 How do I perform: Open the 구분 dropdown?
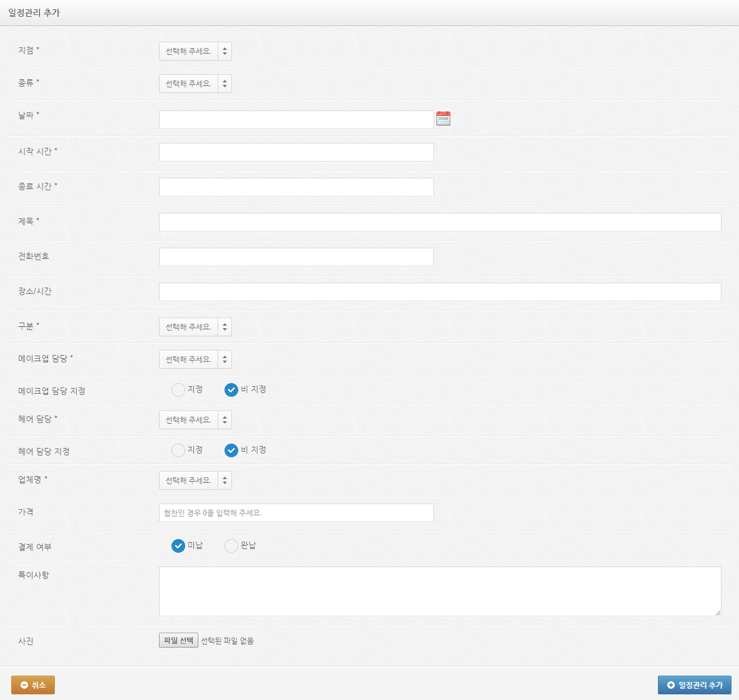coord(195,327)
